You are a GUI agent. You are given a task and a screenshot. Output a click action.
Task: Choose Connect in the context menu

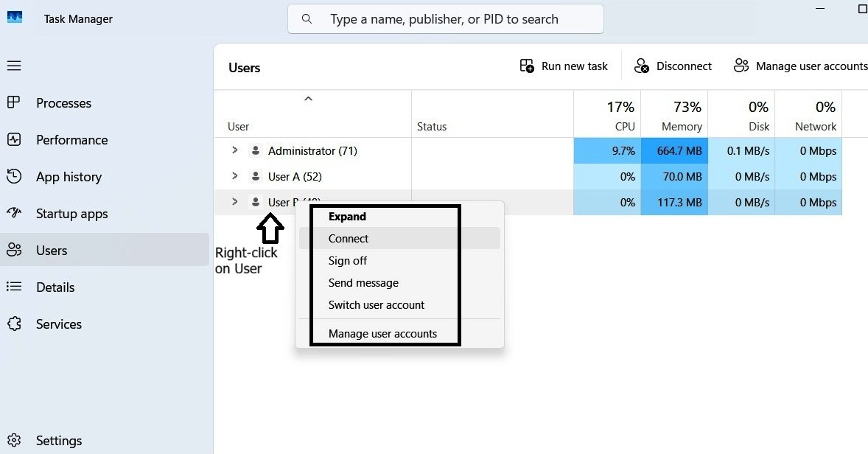tap(399, 239)
